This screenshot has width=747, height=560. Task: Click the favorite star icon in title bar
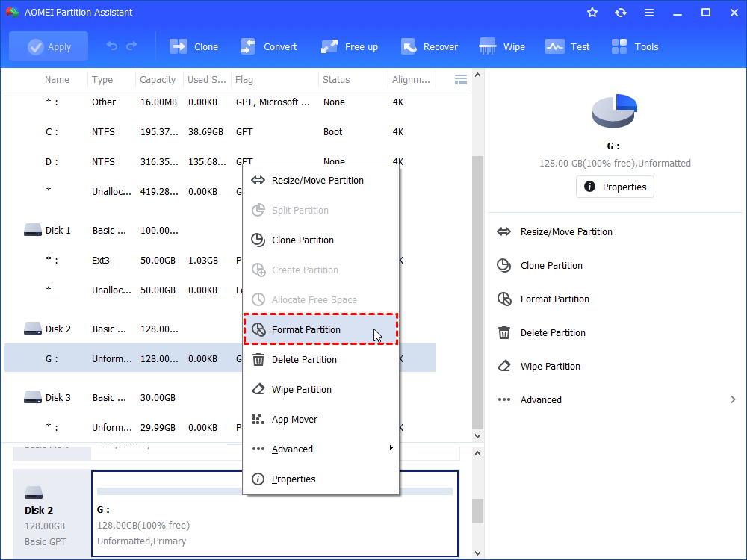(x=592, y=13)
